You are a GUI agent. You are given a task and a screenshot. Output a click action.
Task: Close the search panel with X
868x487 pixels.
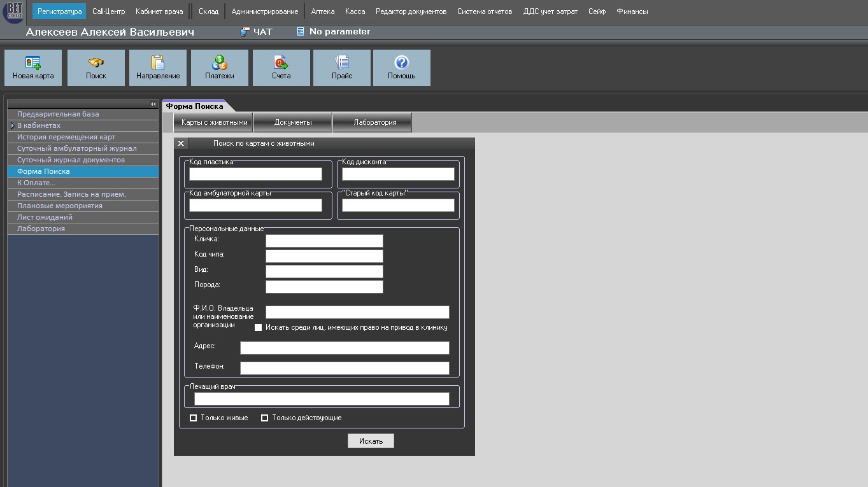click(x=181, y=144)
